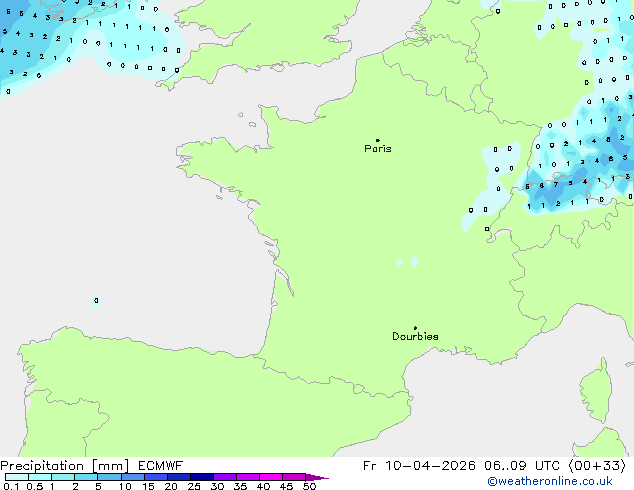
Task: Click the legend swatch between 2 and 5
Action: (x=86, y=477)
